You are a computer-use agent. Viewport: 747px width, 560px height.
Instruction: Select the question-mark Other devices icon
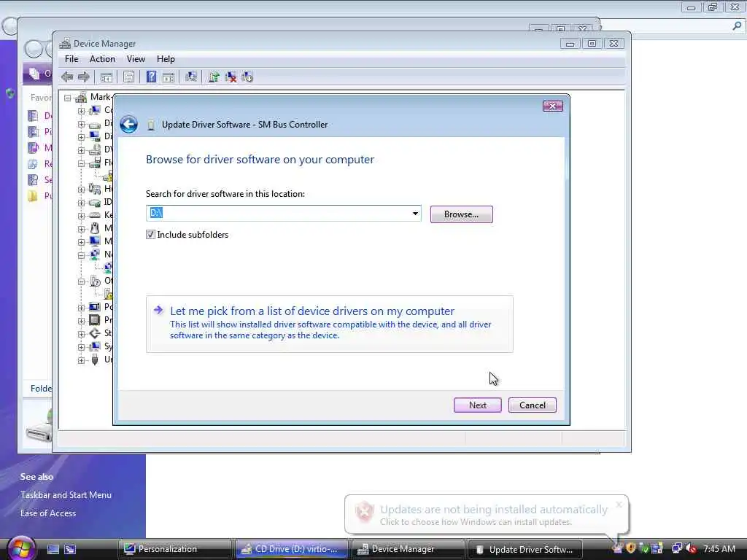click(95, 281)
